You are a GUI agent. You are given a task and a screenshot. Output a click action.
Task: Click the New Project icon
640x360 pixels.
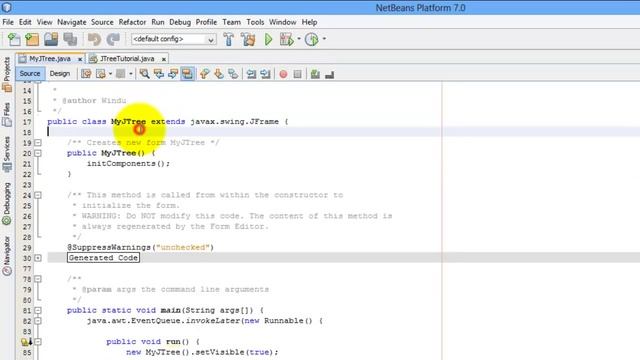[32, 40]
